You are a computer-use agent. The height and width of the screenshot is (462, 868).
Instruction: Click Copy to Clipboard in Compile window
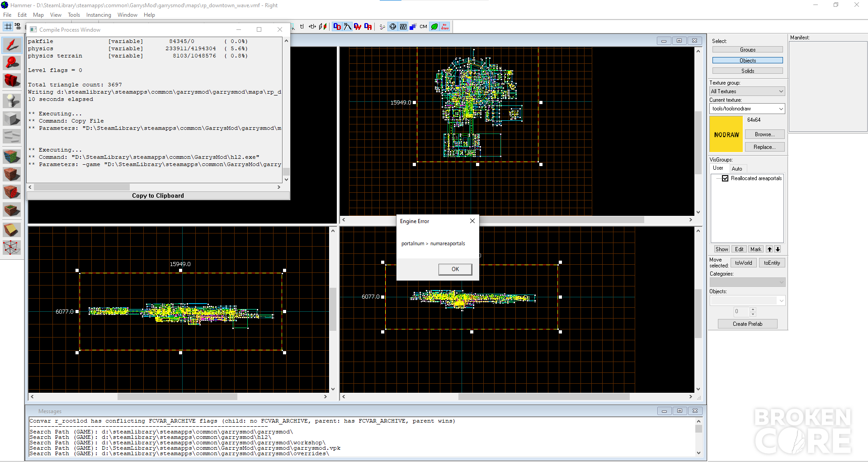coord(158,196)
